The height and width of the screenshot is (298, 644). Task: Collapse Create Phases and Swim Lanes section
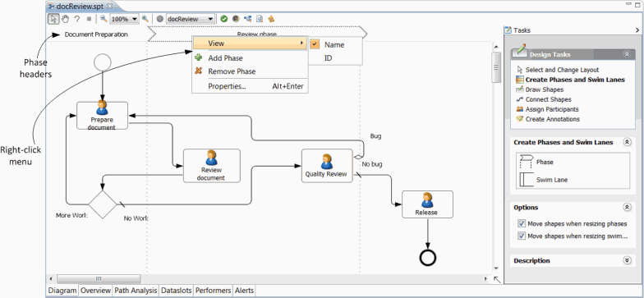pyautogui.click(x=627, y=142)
